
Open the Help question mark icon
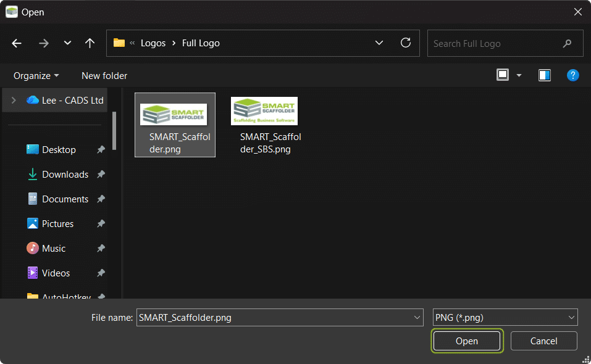point(573,75)
